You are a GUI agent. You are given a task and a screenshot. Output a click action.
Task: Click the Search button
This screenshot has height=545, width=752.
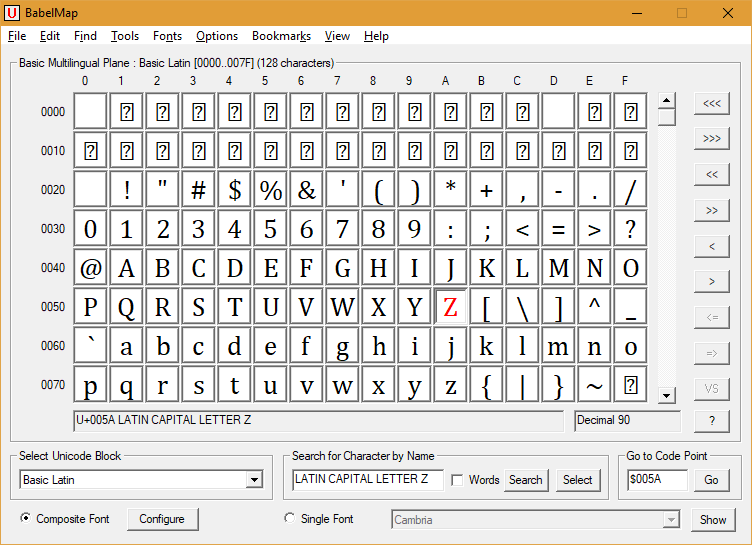(x=526, y=480)
